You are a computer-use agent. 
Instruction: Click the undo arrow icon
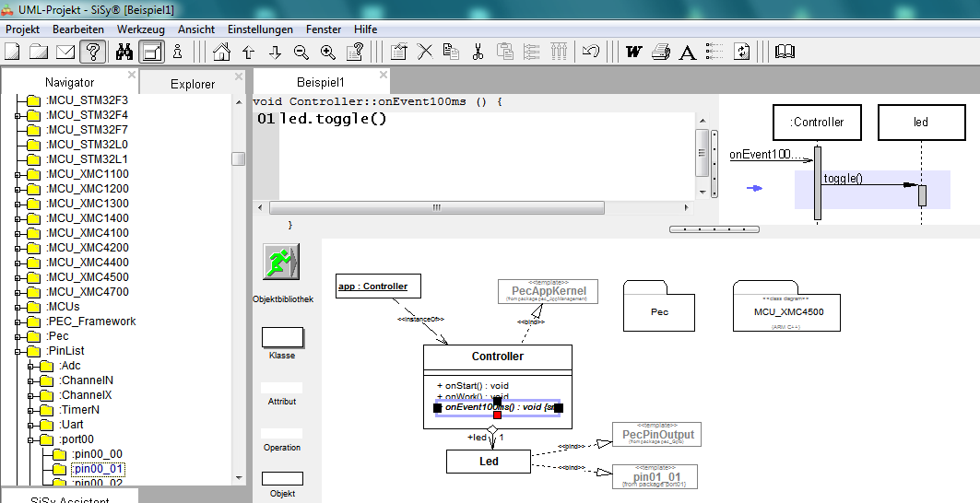pyautogui.click(x=591, y=52)
